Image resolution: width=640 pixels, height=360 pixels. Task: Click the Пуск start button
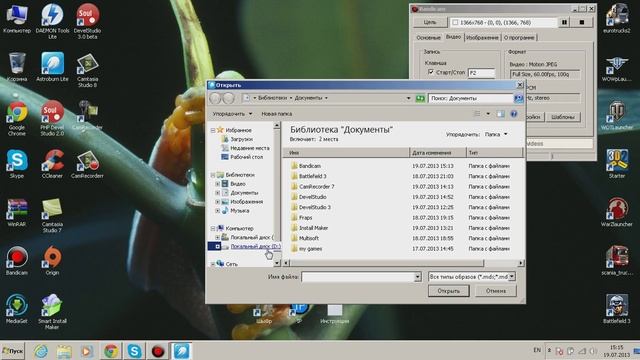coord(13,351)
